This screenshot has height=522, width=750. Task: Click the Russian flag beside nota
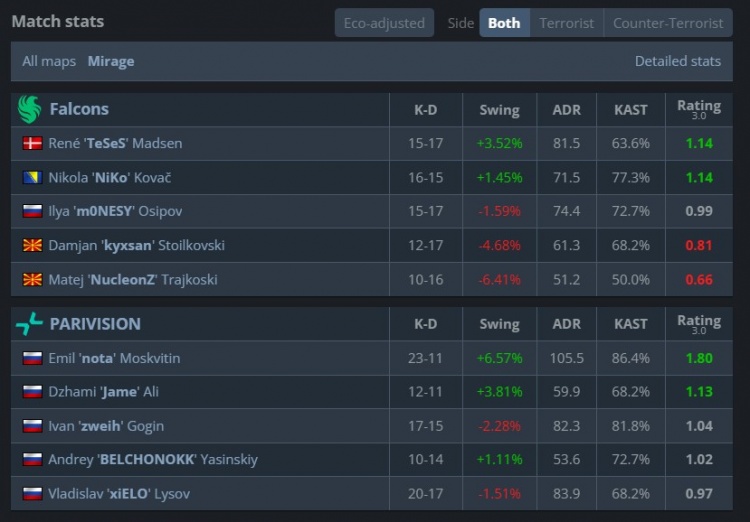[32, 358]
